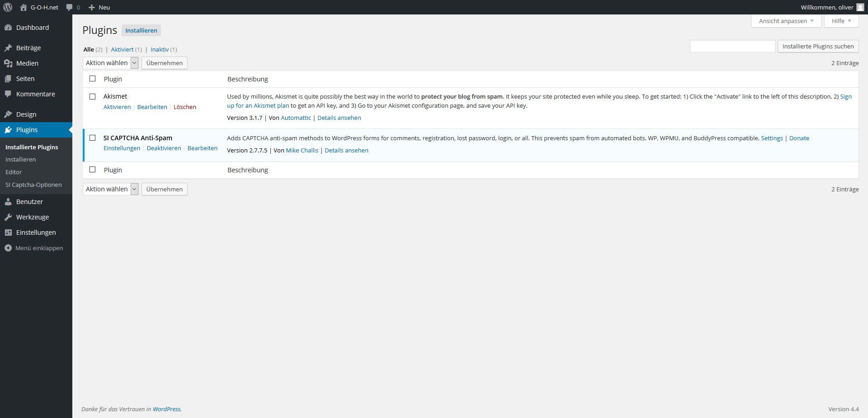Click the plus icon beside Neu

click(x=92, y=7)
